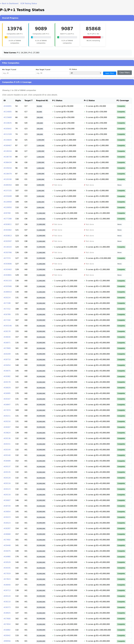Image resolution: width=134 pixels, height=644 pixels.
Task: Click '1 curve @ B1=110,000,000' in row #17374
Action: point(65,258)
